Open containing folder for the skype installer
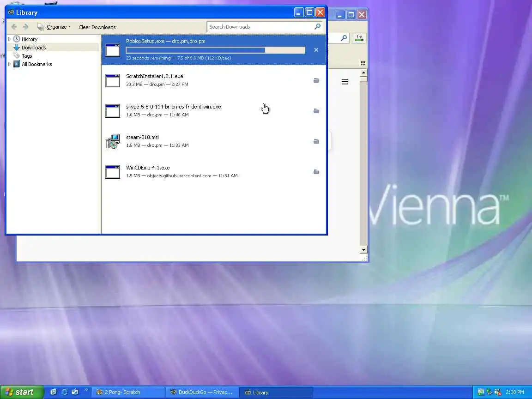Image resolution: width=532 pixels, height=399 pixels. pos(316,111)
